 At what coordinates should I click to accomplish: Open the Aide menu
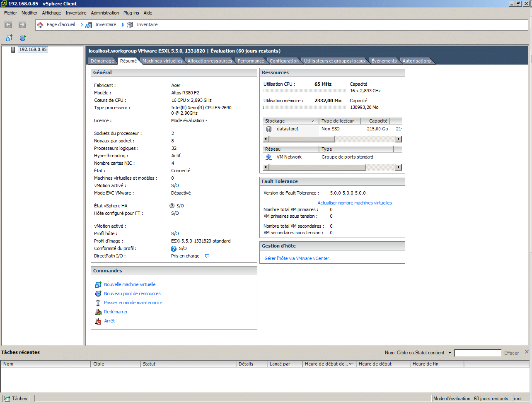click(x=148, y=13)
